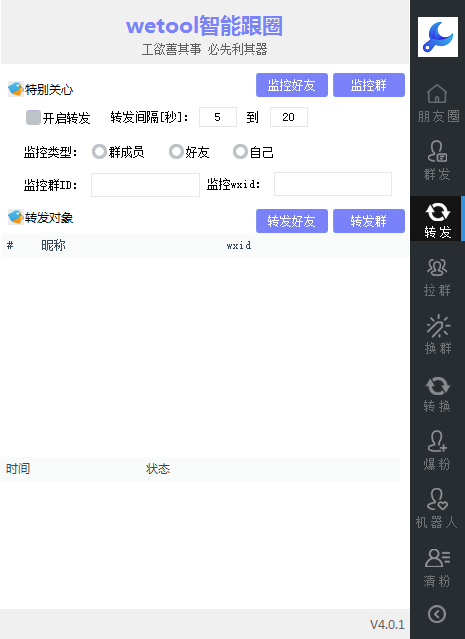Click the 转发好友 button
Image resolution: width=465 pixels, height=639 pixels.
pyautogui.click(x=292, y=221)
